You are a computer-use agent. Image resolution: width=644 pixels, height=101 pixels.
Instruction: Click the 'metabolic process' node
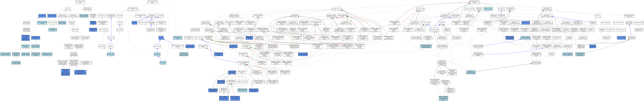337,9
